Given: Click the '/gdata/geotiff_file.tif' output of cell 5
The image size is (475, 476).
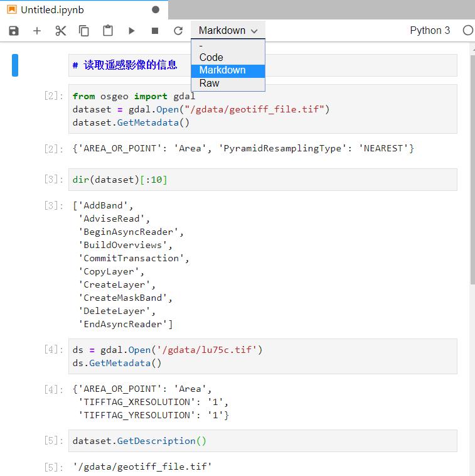Looking at the screenshot, I should point(142,467).
